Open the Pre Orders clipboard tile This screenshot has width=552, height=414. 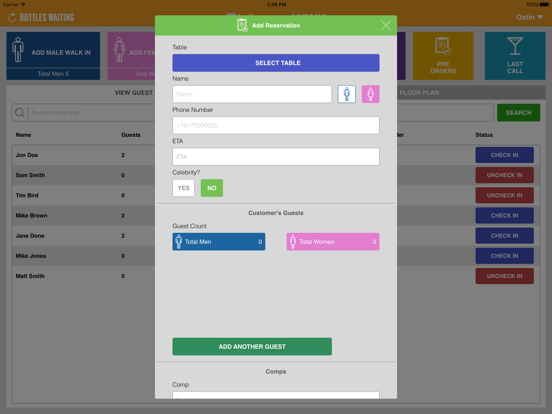point(443,56)
